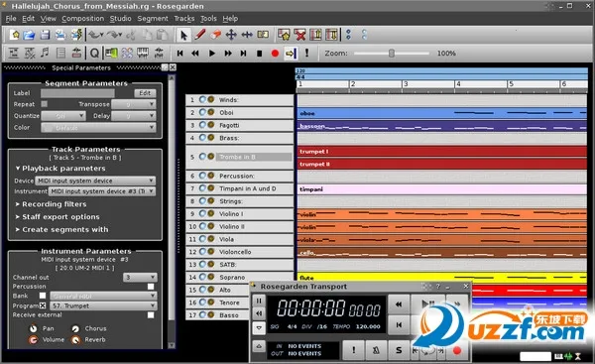Print the composition
Viewport: 595px width, 364px height.
(x=60, y=35)
